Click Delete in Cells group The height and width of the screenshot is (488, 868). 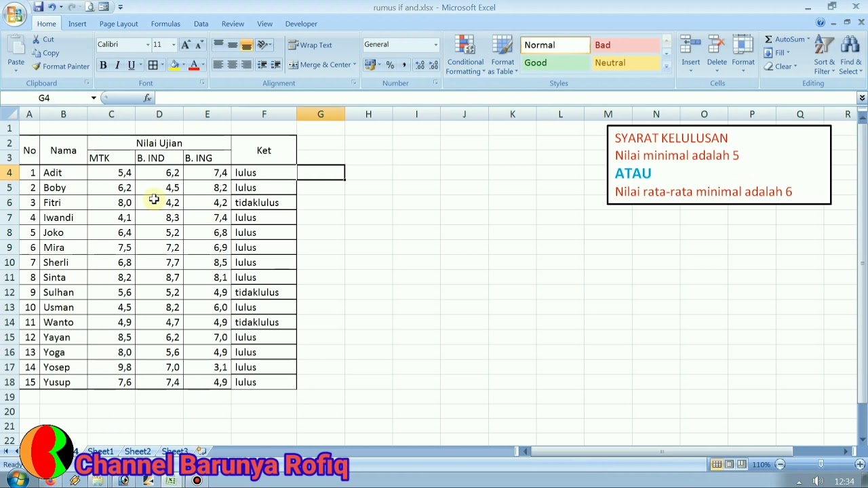pos(717,54)
